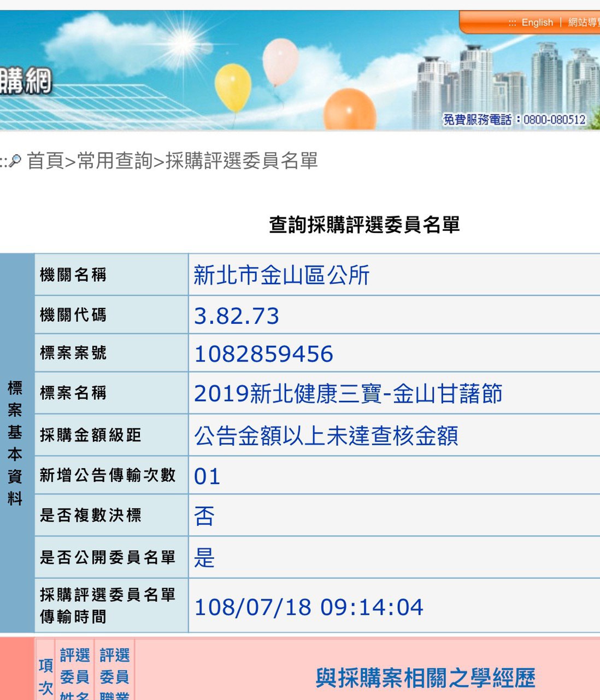Click the 標案案號 label cell
600x700 pixels.
pyautogui.click(x=111, y=353)
